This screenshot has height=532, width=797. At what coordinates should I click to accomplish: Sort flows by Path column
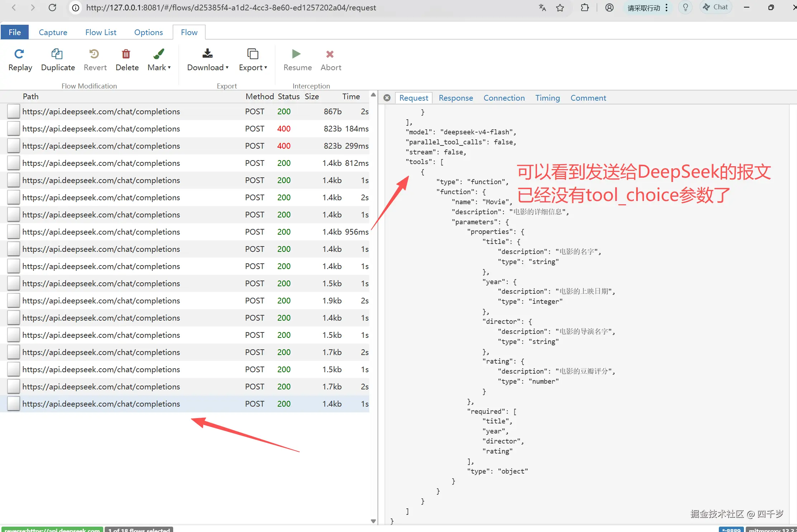30,96
